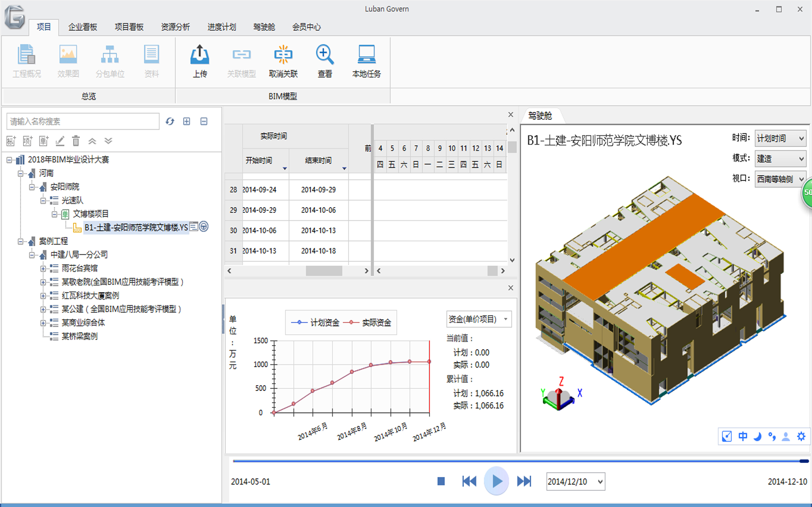The width and height of the screenshot is (812, 507).
Task: Open the 2014/12/10 date dropdown
Action: 575,482
